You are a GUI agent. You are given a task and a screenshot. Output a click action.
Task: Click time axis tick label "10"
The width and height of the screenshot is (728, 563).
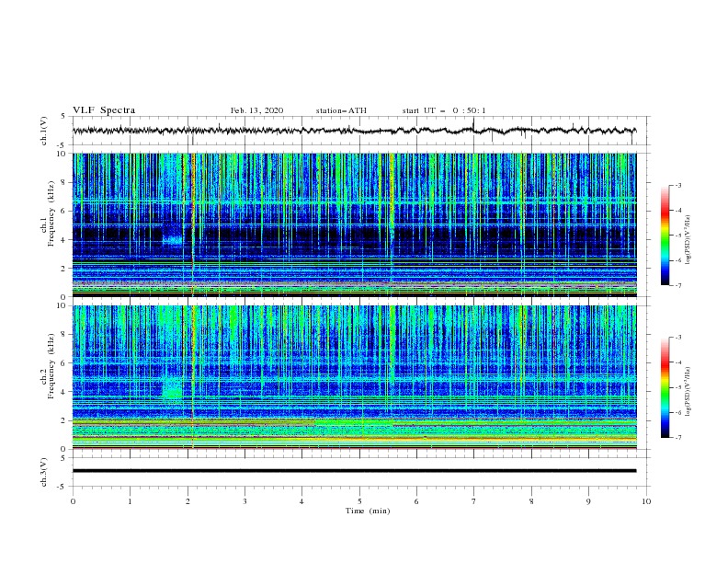pyautogui.click(x=646, y=501)
